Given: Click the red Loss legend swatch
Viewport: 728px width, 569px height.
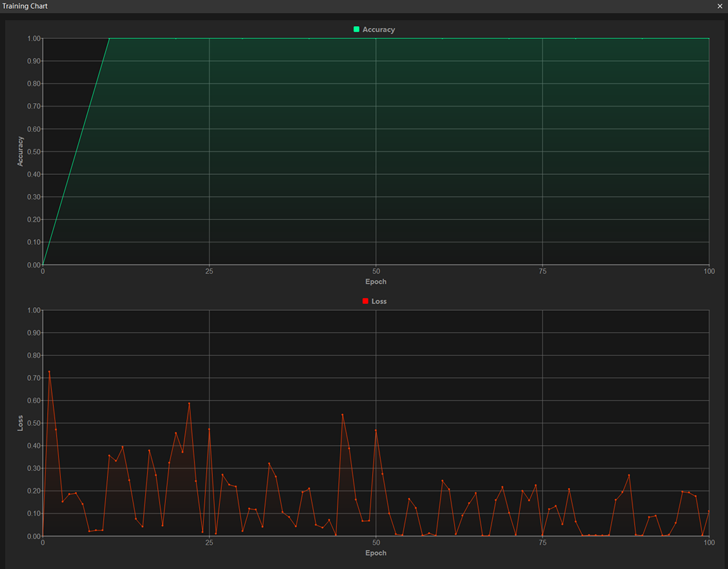Looking at the screenshot, I should [366, 301].
